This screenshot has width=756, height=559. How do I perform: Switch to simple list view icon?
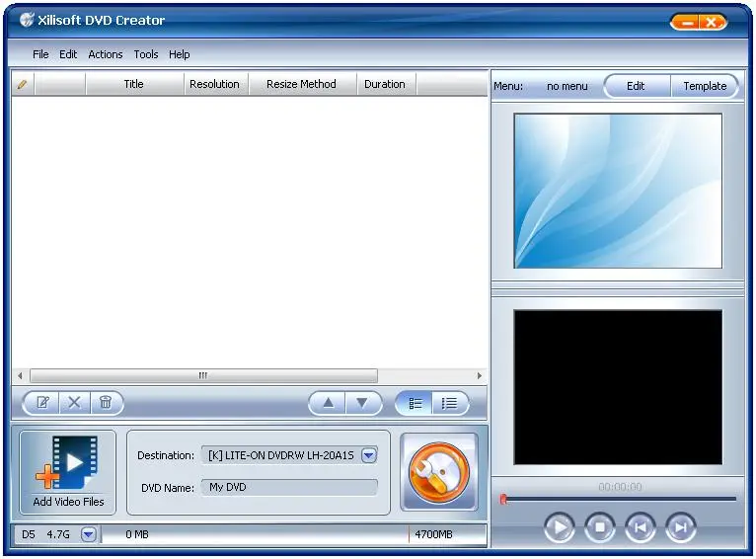click(x=449, y=403)
